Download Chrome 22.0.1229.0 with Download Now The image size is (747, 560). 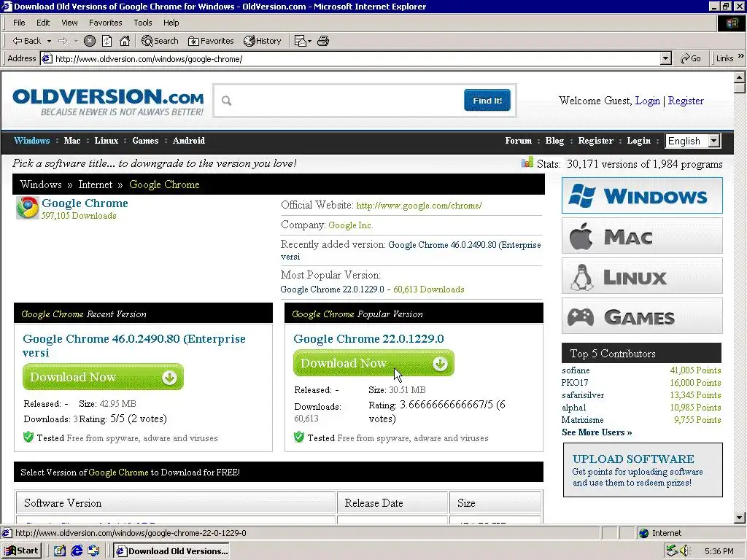373,363
